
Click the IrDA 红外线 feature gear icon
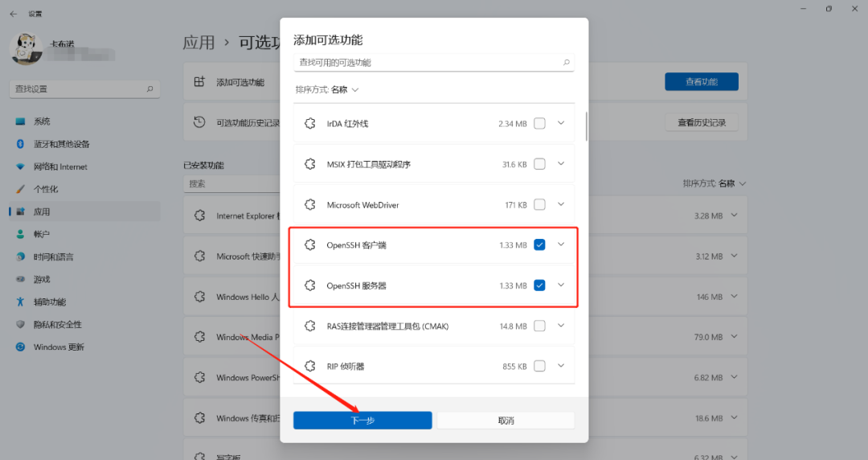310,124
